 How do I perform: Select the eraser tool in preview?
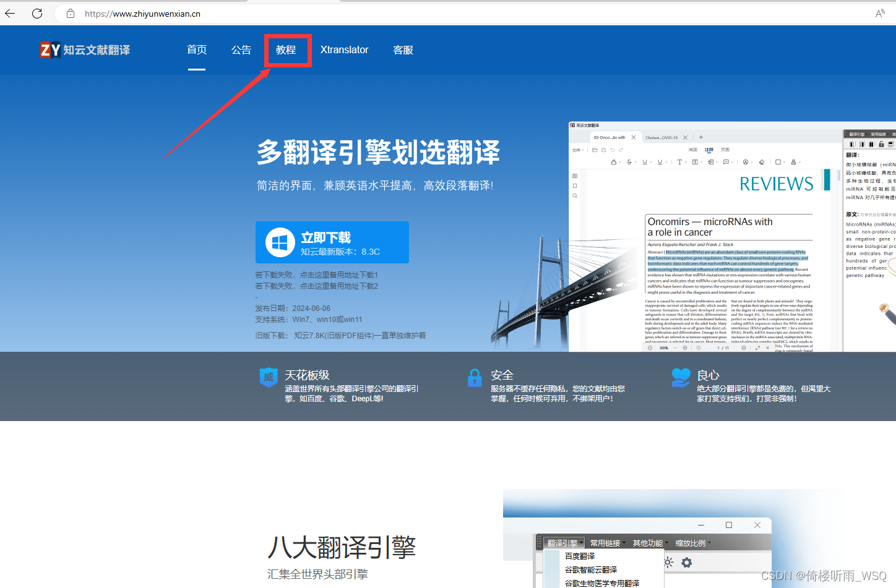tap(762, 162)
